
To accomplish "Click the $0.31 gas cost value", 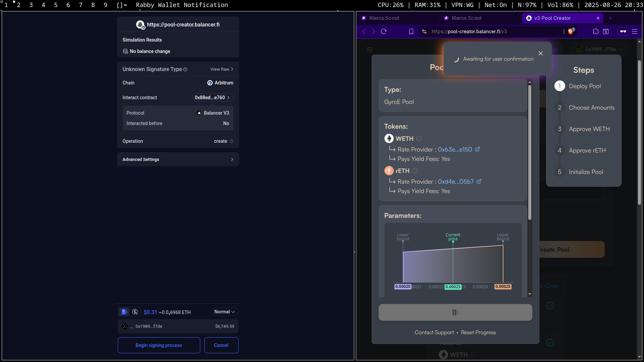I will [150, 312].
